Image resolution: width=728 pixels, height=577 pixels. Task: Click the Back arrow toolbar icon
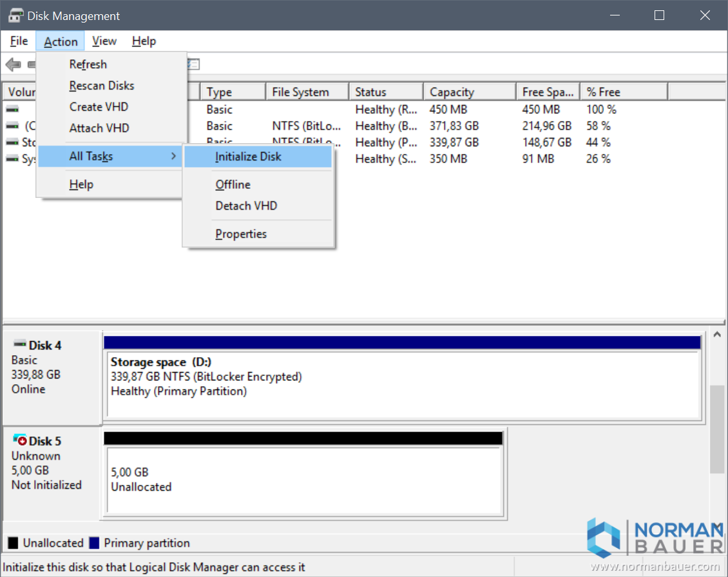pos(13,64)
